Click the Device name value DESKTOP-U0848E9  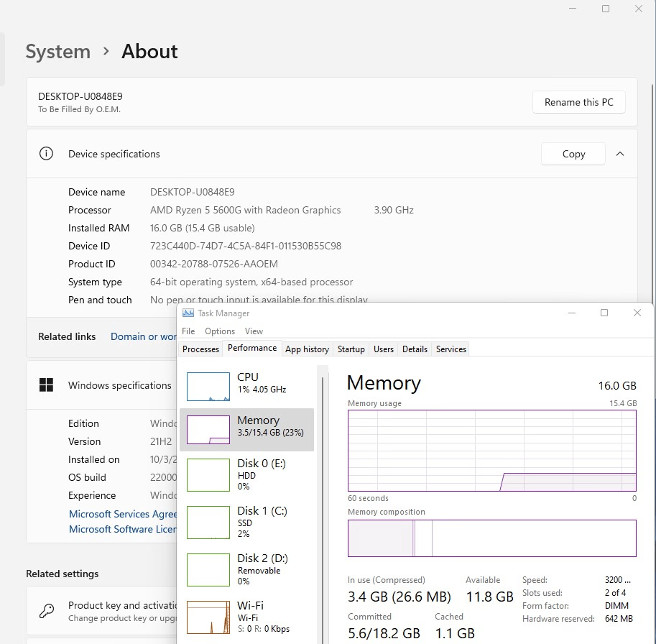(x=192, y=192)
